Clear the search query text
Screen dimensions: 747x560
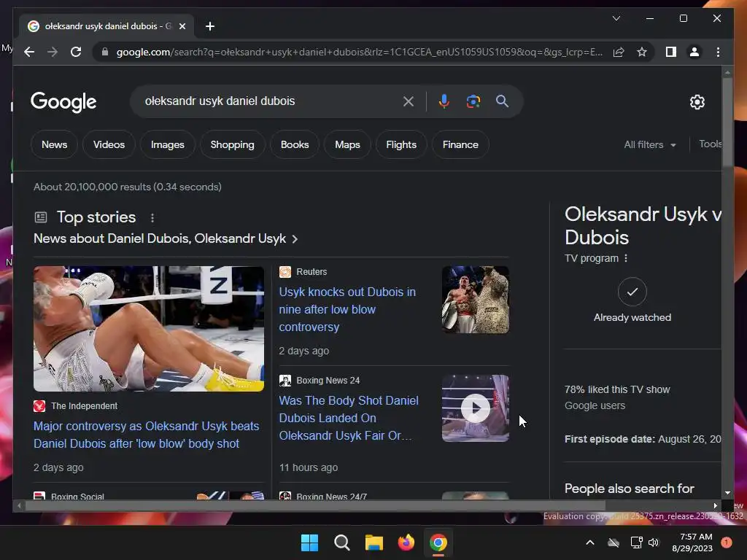tap(409, 101)
